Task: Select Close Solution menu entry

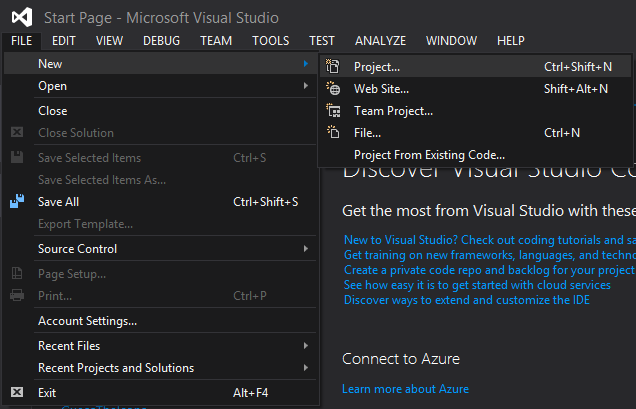Action: [x=160, y=132]
